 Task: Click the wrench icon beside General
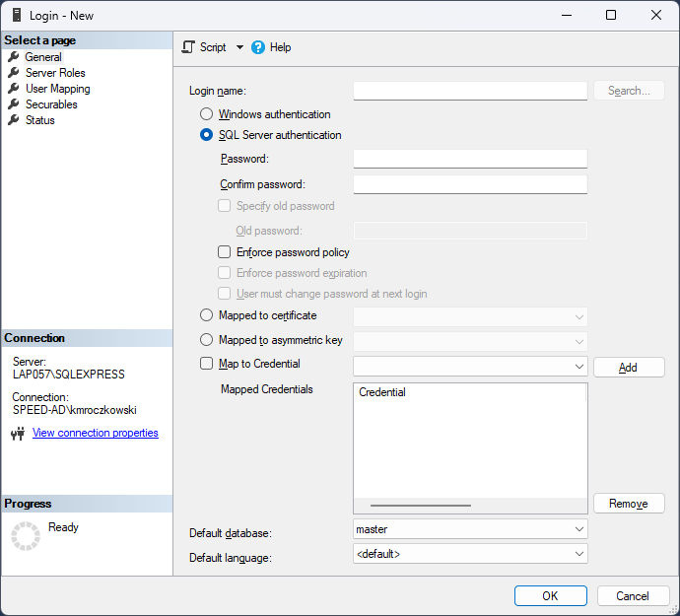point(14,57)
